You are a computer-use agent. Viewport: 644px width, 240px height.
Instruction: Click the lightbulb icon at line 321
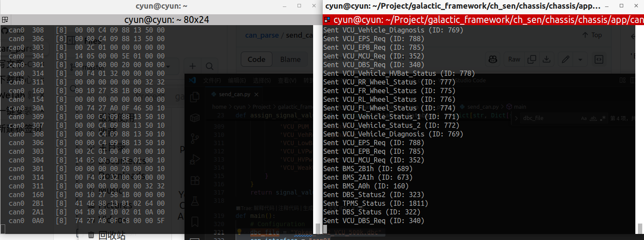pos(239,232)
